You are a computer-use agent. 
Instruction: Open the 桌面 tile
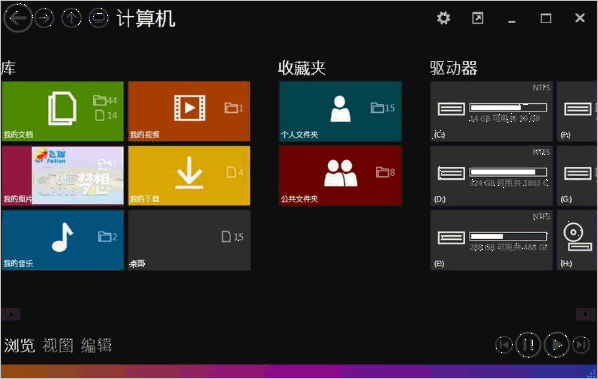click(x=189, y=240)
